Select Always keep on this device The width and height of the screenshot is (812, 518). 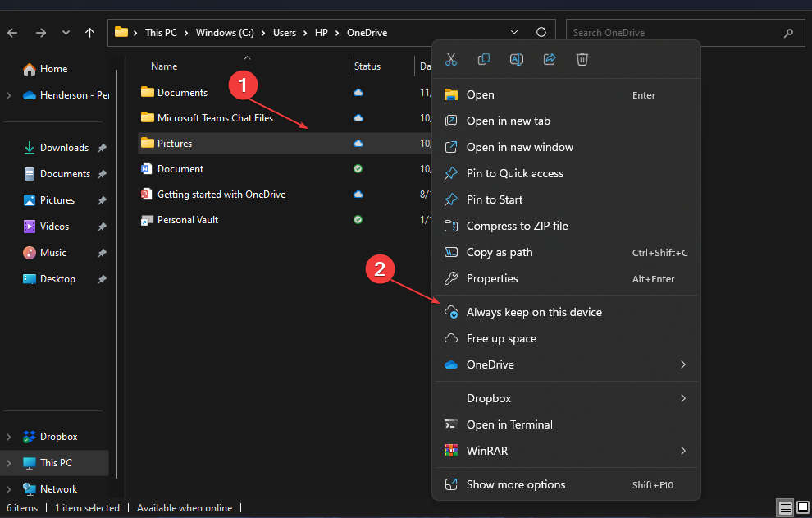coord(534,312)
